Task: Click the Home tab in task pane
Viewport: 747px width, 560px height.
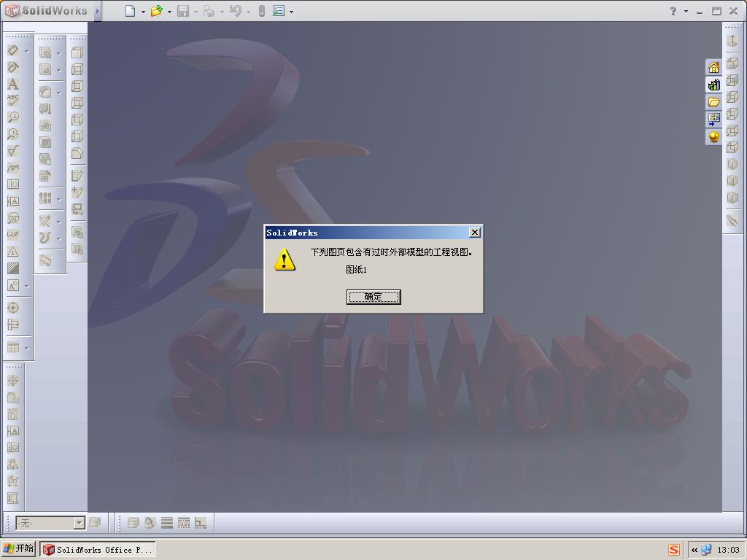Action: (713, 68)
